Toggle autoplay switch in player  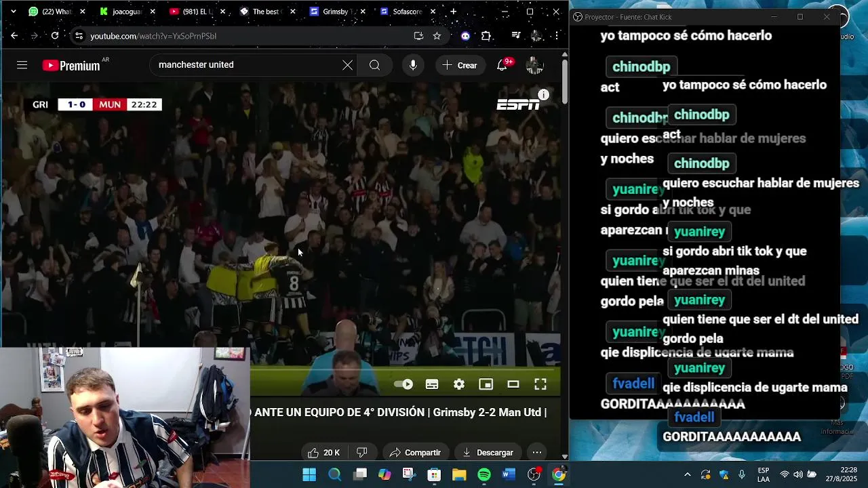[403, 384]
